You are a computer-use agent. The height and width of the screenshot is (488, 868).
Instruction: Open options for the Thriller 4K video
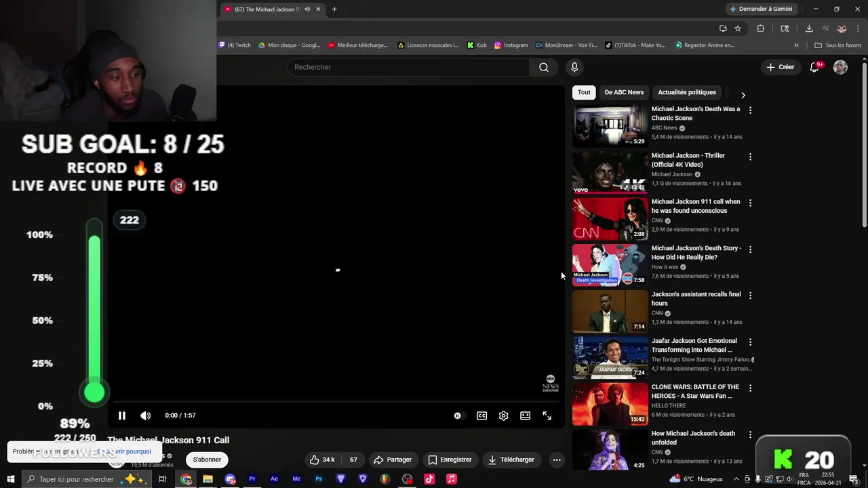(x=750, y=157)
